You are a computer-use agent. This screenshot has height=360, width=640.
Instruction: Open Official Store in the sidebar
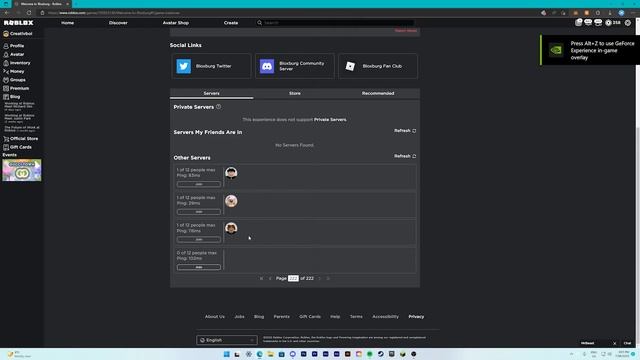pos(21,139)
